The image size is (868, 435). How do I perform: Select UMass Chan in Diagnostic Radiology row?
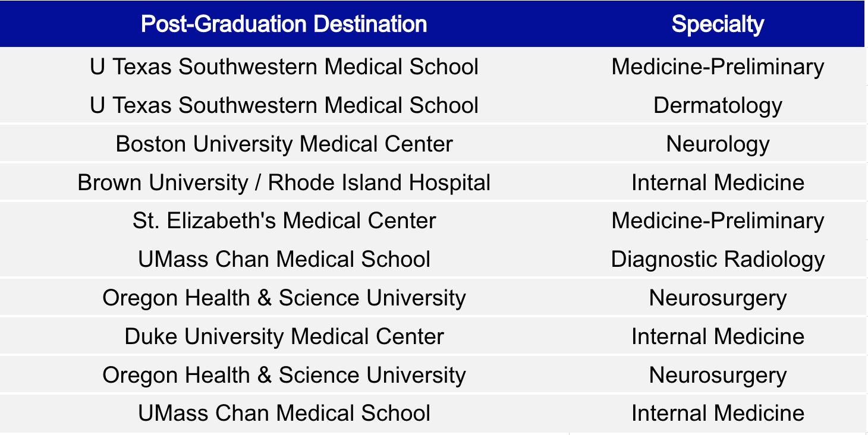(284, 260)
